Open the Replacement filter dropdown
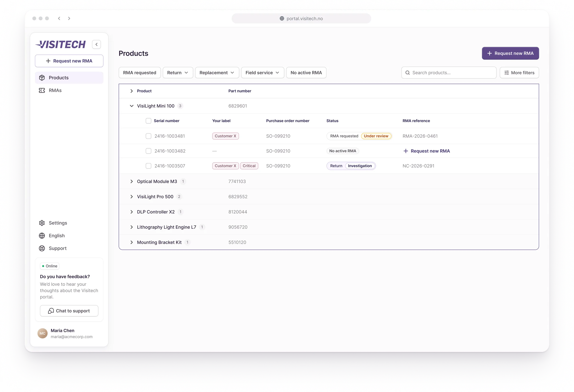Viewport: 574px width, 392px height. (x=217, y=73)
